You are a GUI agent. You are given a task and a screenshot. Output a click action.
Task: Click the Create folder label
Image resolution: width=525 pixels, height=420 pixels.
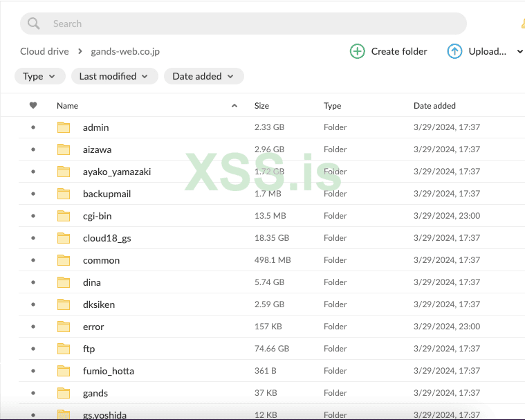click(399, 51)
